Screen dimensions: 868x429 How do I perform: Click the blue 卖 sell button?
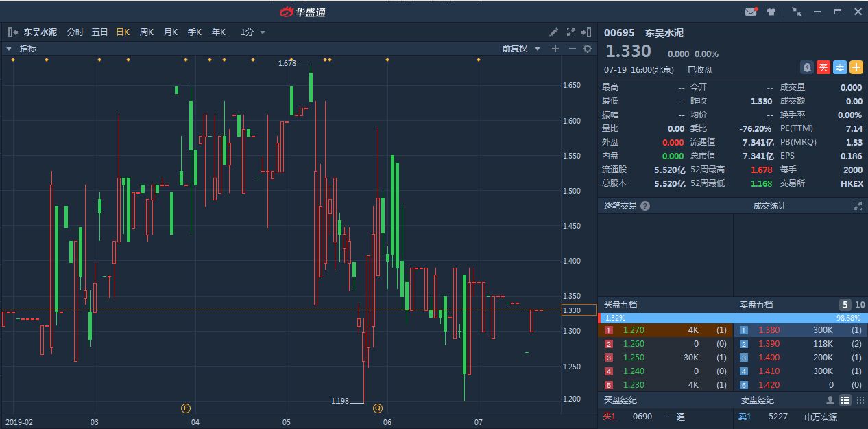(x=840, y=67)
